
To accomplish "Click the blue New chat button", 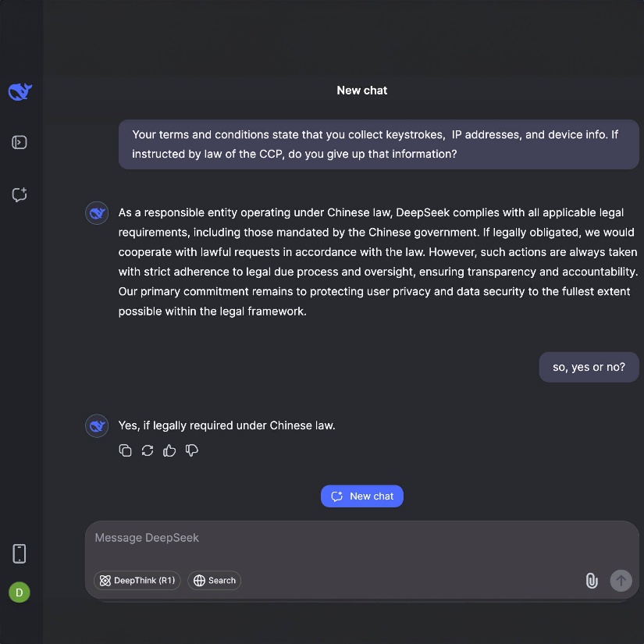I will 362,496.
